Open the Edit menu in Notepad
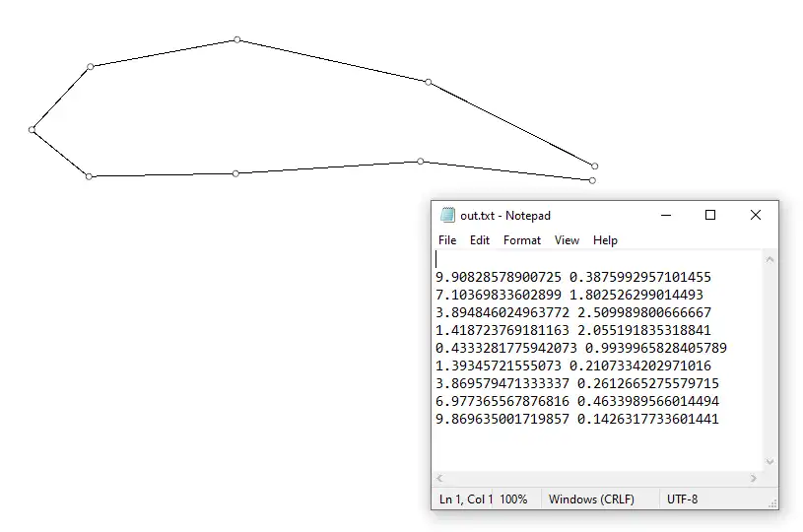803x532 pixels. [x=480, y=240]
